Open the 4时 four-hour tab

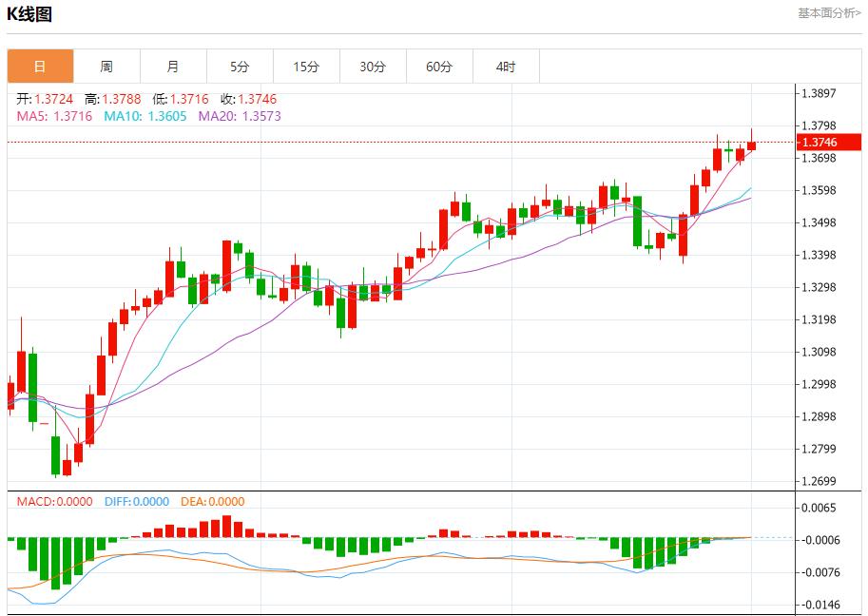(x=506, y=67)
